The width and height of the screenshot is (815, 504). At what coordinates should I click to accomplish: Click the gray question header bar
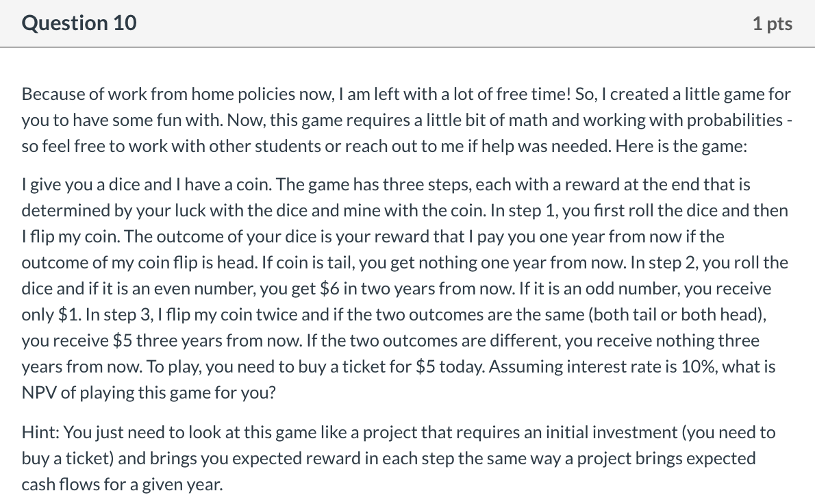coord(407,23)
